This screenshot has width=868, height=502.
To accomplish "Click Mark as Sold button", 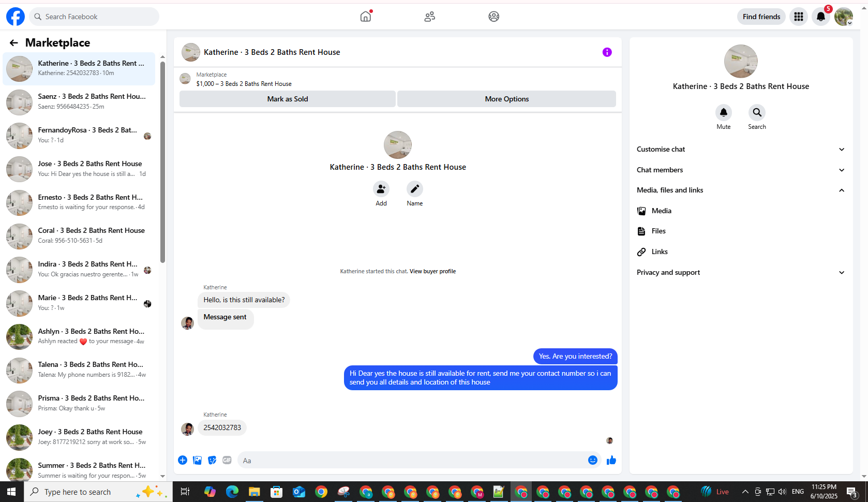I will (288, 99).
